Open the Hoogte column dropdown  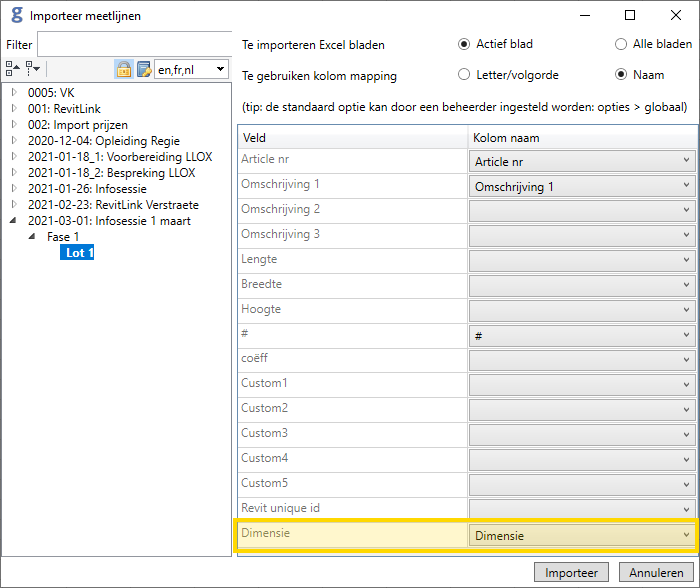pos(582,311)
